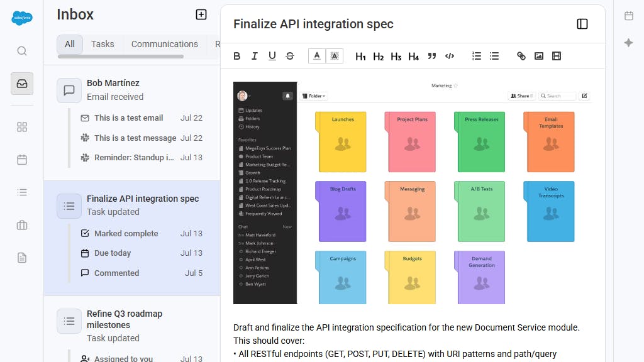
Task: Choose the text color button
Action: 317,56
